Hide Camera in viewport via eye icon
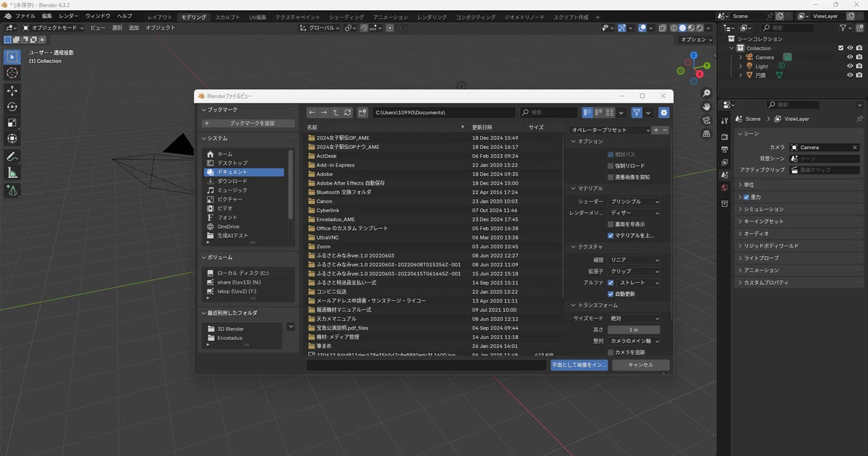Screen dimensions: 868x456 [850, 57]
